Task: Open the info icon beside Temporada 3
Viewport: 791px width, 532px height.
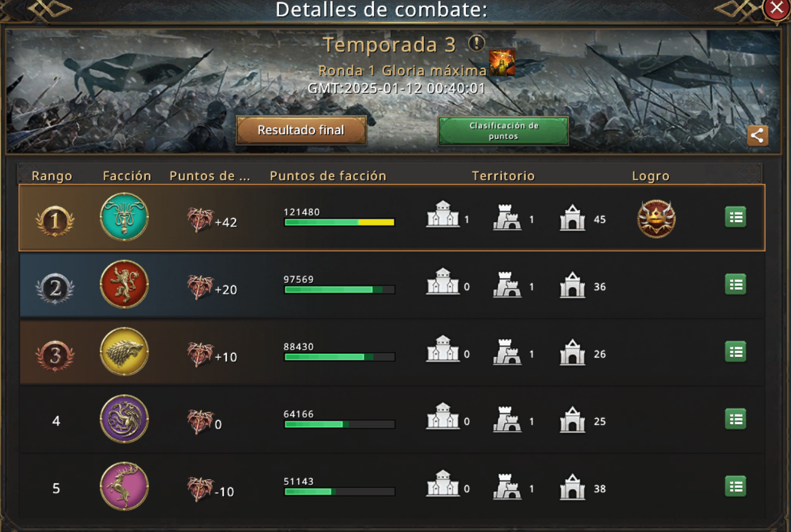Action: click(x=477, y=43)
